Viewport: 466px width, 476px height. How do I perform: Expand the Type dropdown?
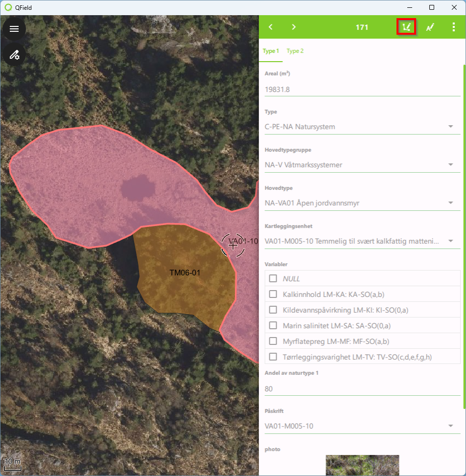pyautogui.click(x=450, y=127)
